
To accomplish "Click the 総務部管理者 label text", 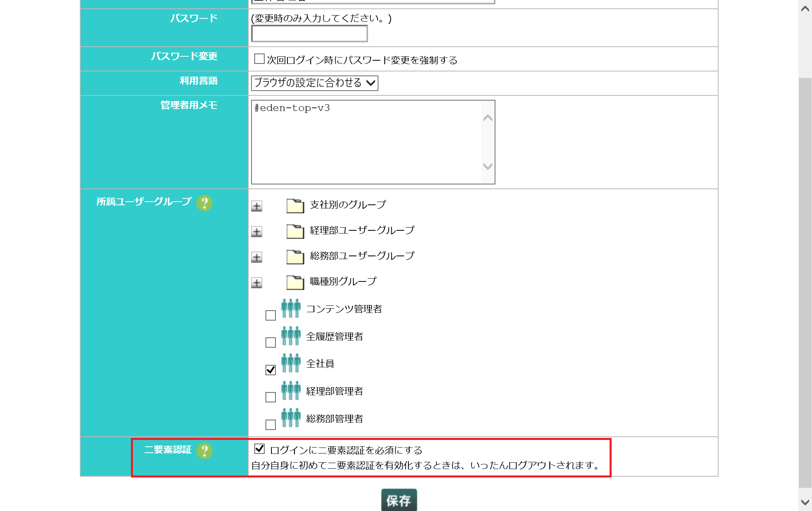I will pyautogui.click(x=335, y=419).
